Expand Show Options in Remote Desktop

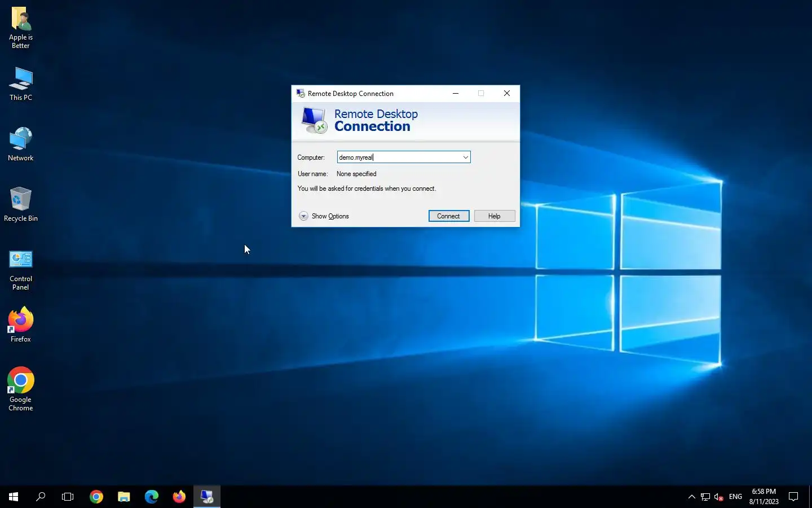[x=324, y=216]
